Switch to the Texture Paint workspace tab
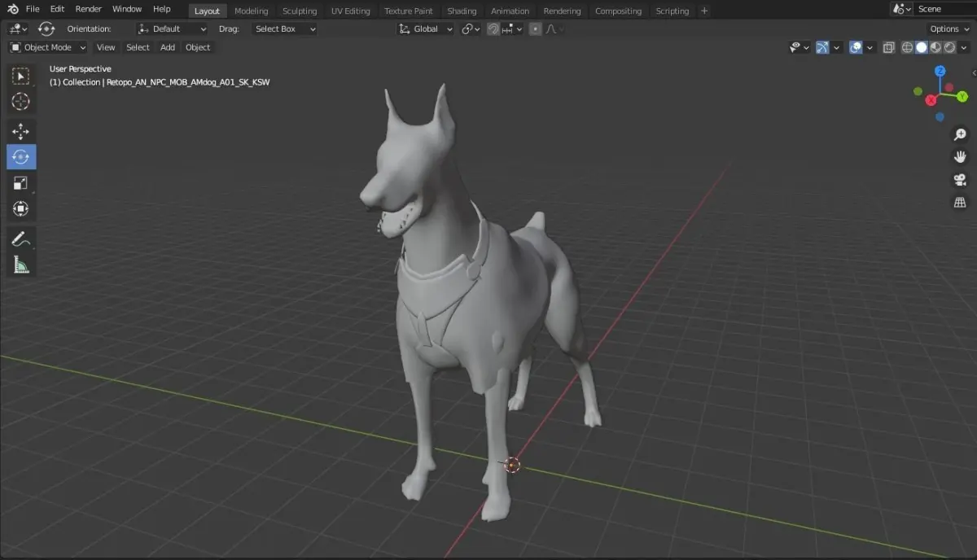This screenshot has width=977, height=560. coord(409,11)
